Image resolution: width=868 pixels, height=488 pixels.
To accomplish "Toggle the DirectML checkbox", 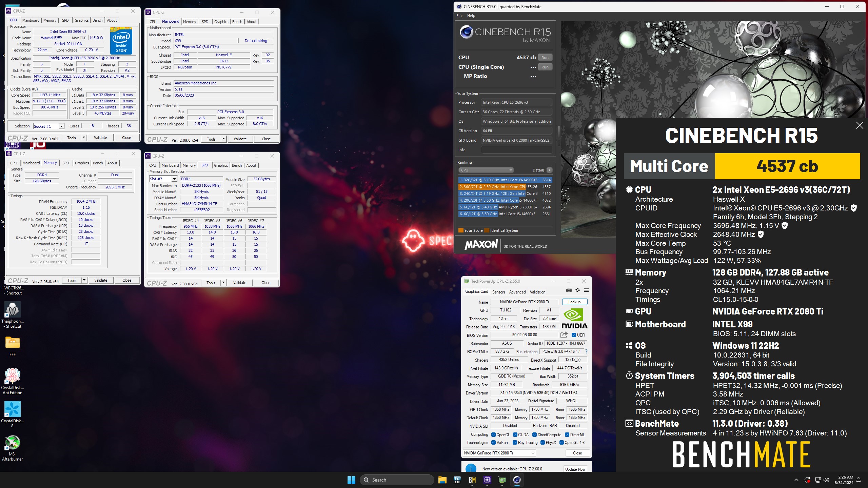I will 567,435.
